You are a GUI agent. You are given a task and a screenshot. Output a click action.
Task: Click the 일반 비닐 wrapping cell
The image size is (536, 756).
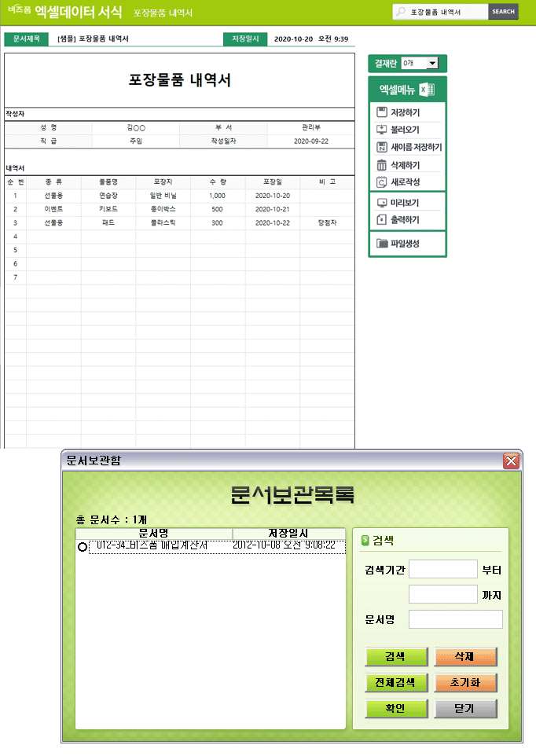point(163,196)
